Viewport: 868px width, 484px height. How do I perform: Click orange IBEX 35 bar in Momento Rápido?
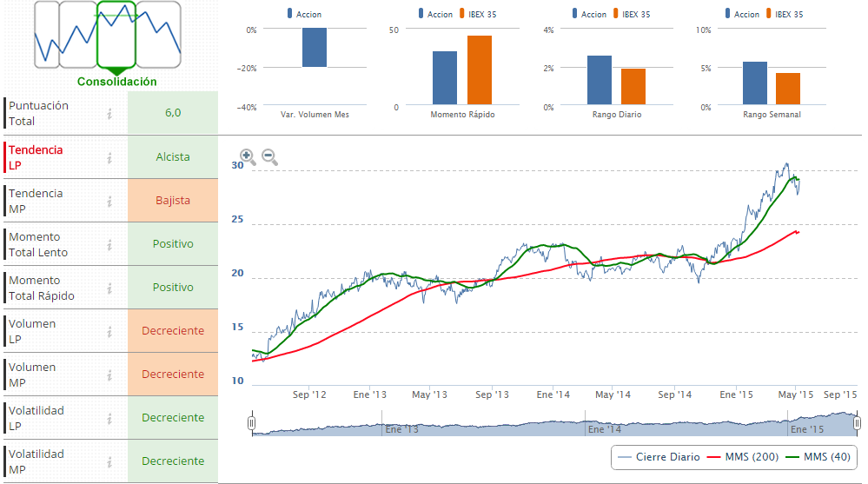[480, 70]
